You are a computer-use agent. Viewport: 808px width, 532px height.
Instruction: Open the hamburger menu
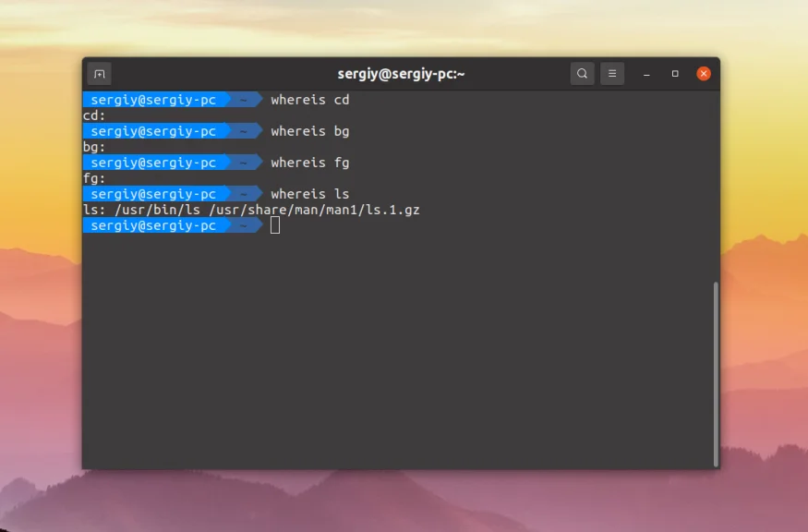coord(612,73)
